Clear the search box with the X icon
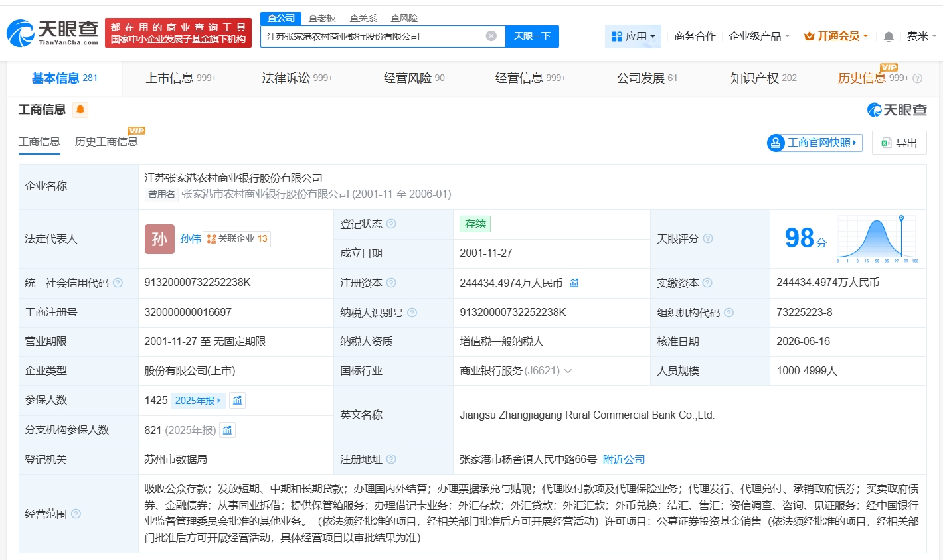The width and height of the screenshot is (943, 560). click(491, 36)
